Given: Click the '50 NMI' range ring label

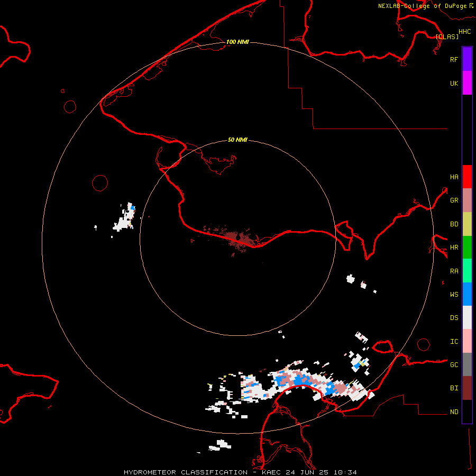Looking at the screenshot, I should (237, 140).
